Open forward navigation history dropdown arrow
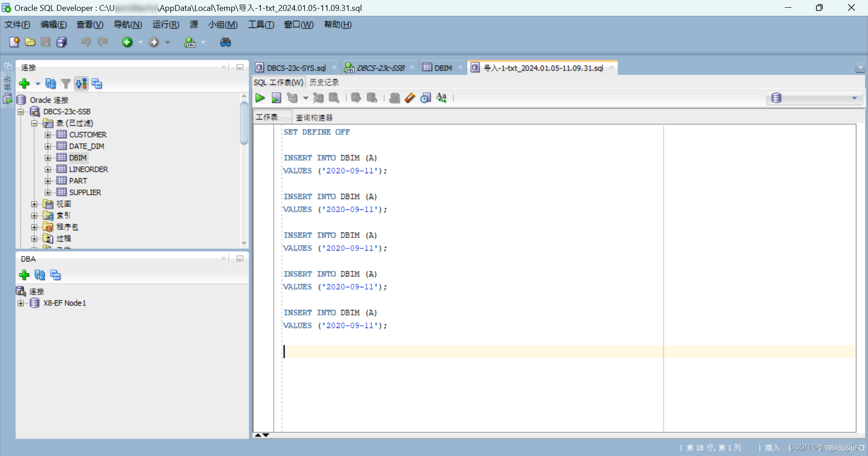Image resolution: width=868 pixels, height=456 pixels. coord(168,42)
